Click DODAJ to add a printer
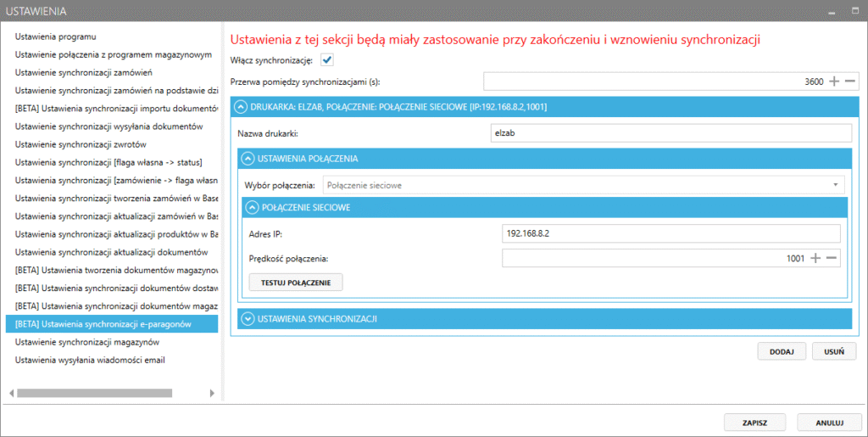This screenshot has height=437, width=868. coord(781,351)
